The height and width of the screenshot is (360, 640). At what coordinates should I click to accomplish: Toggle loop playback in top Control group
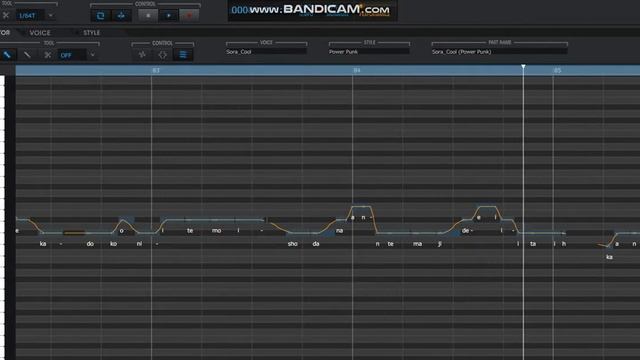coord(100,16)
